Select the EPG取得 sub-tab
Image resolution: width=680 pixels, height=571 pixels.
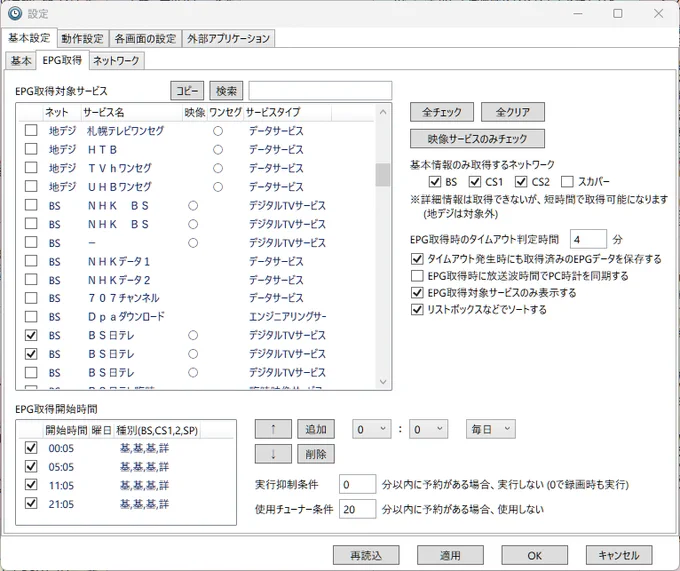point(62,60)
